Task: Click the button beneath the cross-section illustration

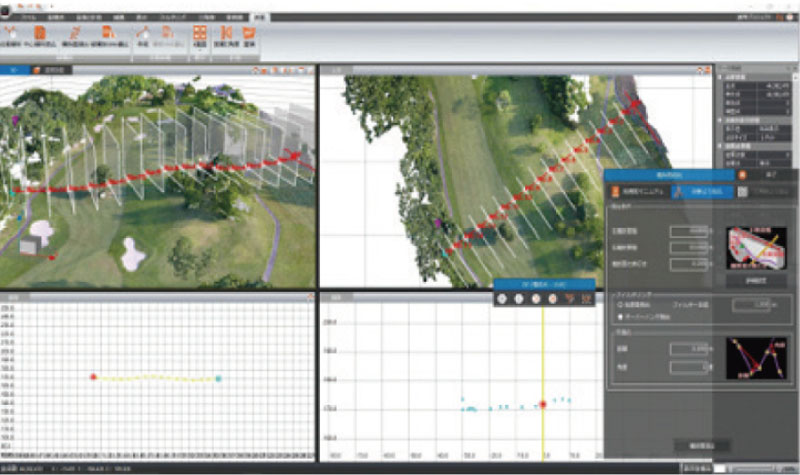Action: (756, 281)
